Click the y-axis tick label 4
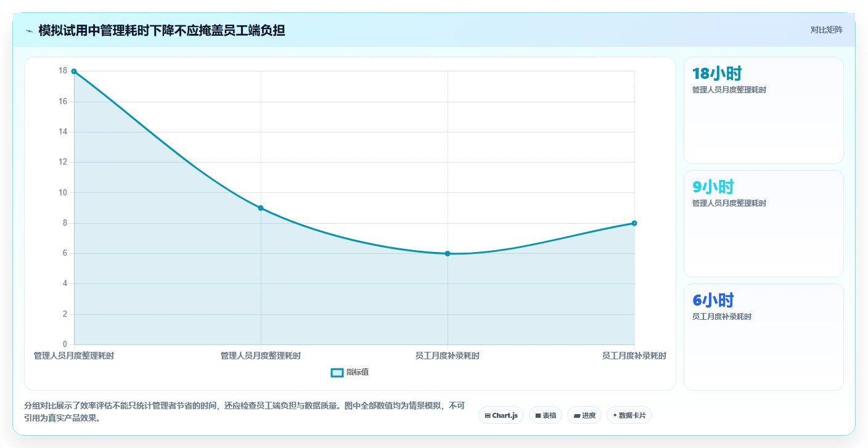The image size is (868, 448). 65,283
